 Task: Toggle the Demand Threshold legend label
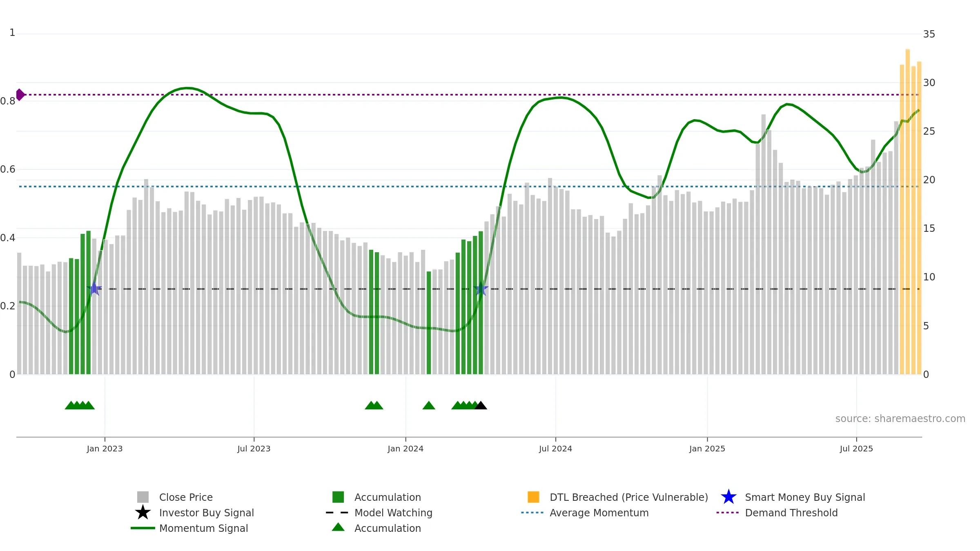(791, 513)
